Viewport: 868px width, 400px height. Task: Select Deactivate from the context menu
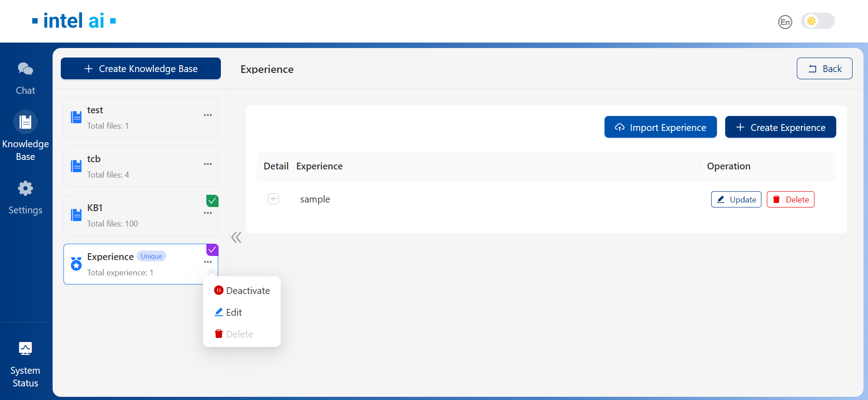coord(242,291)
